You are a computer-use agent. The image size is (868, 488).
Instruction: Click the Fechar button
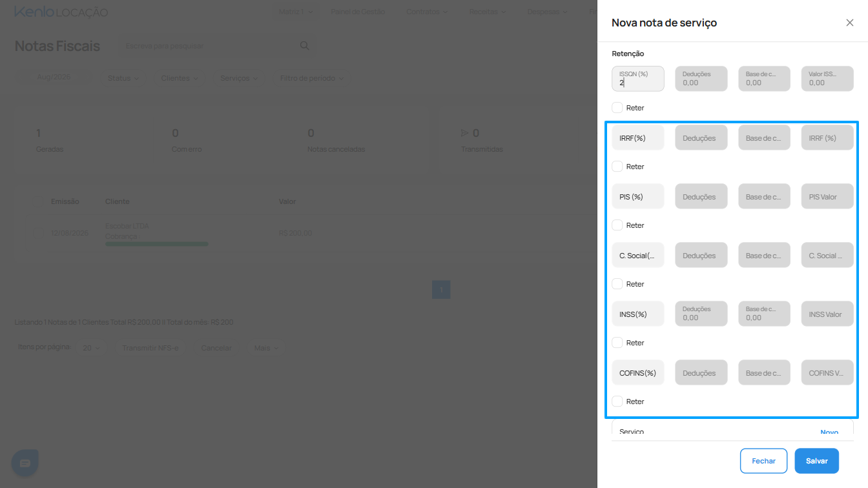(763, 461)
